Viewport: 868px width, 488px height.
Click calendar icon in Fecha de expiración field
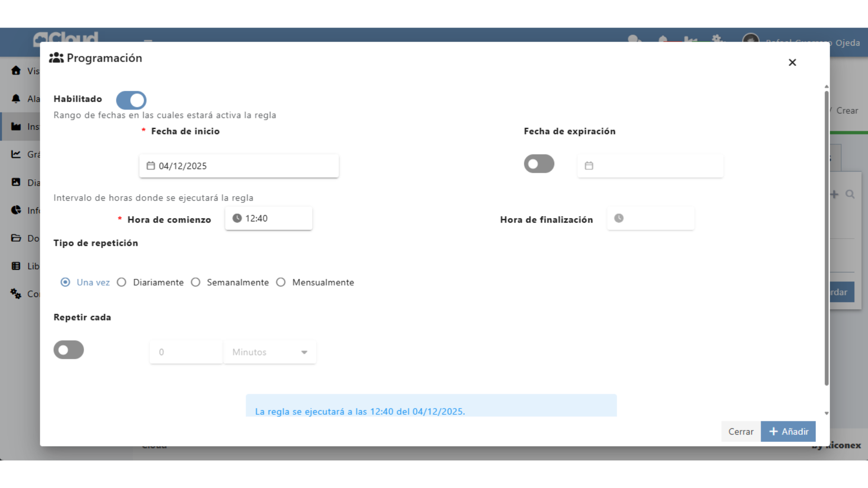click(x=589, y=166)
